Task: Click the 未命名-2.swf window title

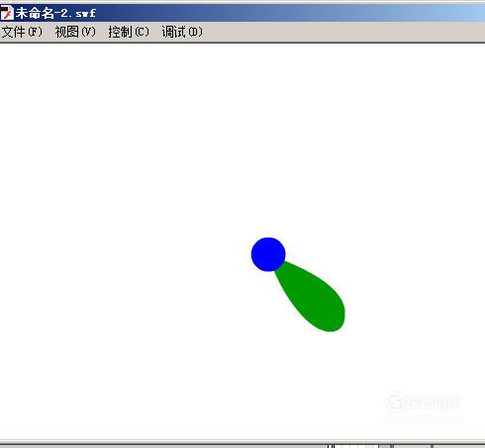Action: click(x=55, y=13)
